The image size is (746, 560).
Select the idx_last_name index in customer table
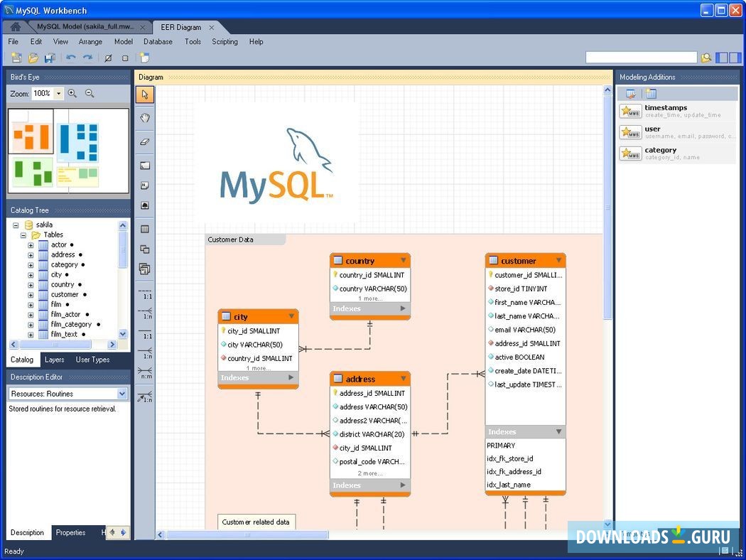click(509, 485)
